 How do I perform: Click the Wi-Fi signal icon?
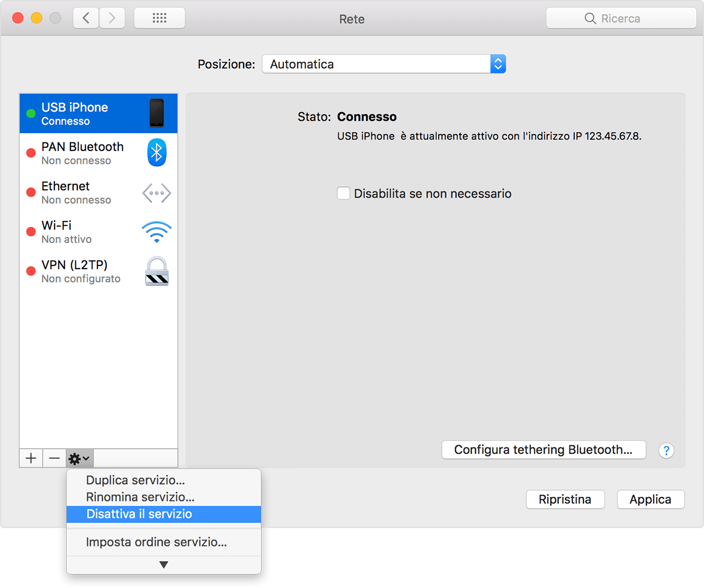pos(157,232)
